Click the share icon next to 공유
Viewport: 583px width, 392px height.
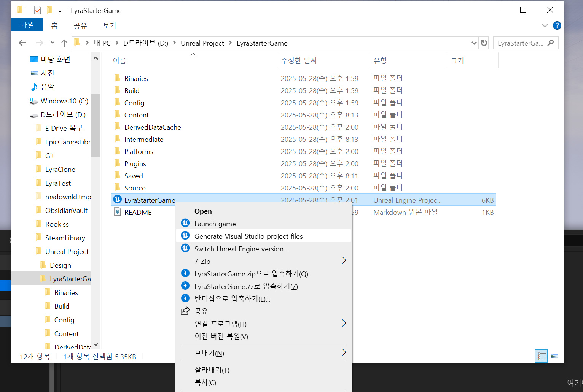point(185,311)
